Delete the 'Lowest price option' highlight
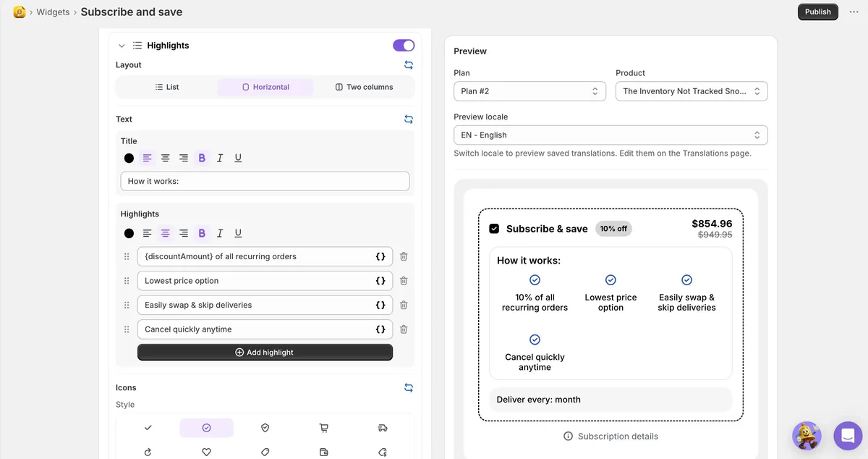 (404, 281)
